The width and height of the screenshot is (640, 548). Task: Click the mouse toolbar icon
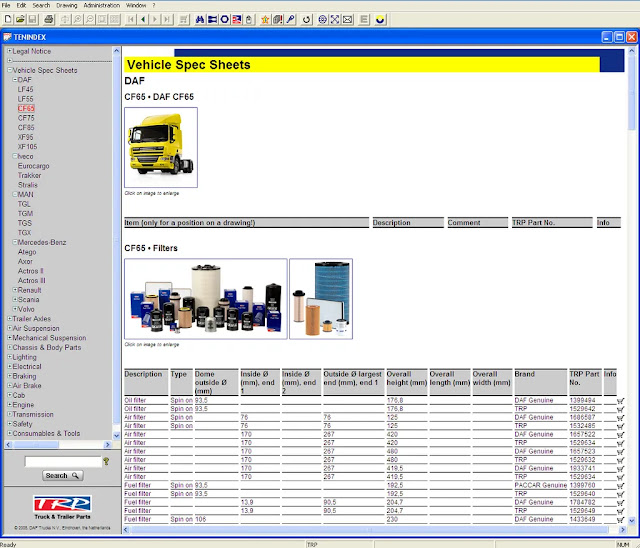(x=249, y=19)
